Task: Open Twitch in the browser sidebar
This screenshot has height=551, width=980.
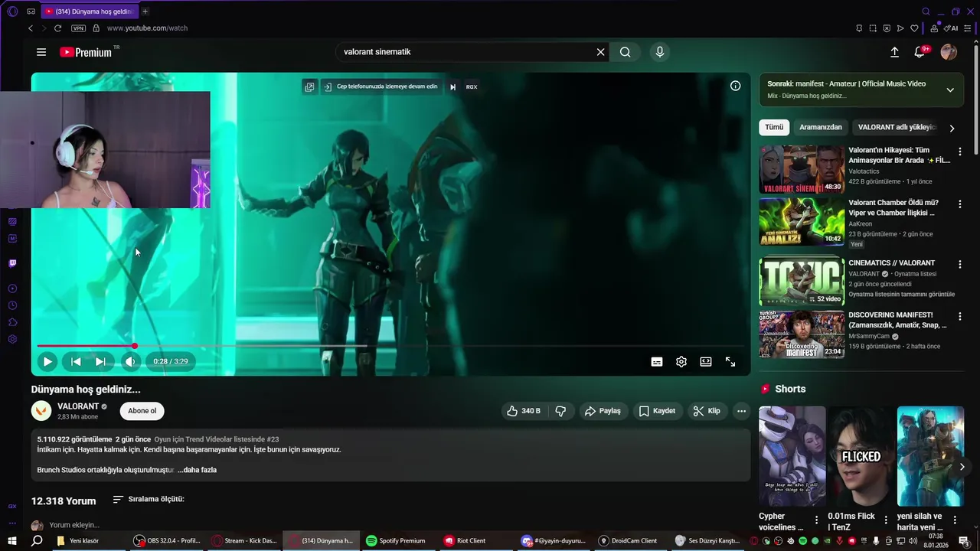Action: point(12,263)
